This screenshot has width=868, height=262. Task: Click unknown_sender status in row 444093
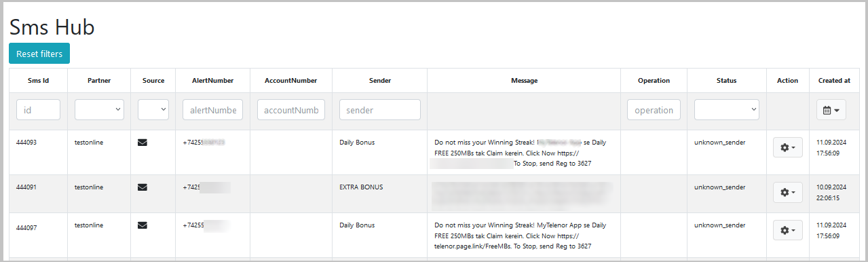click(x=719, y=143)
